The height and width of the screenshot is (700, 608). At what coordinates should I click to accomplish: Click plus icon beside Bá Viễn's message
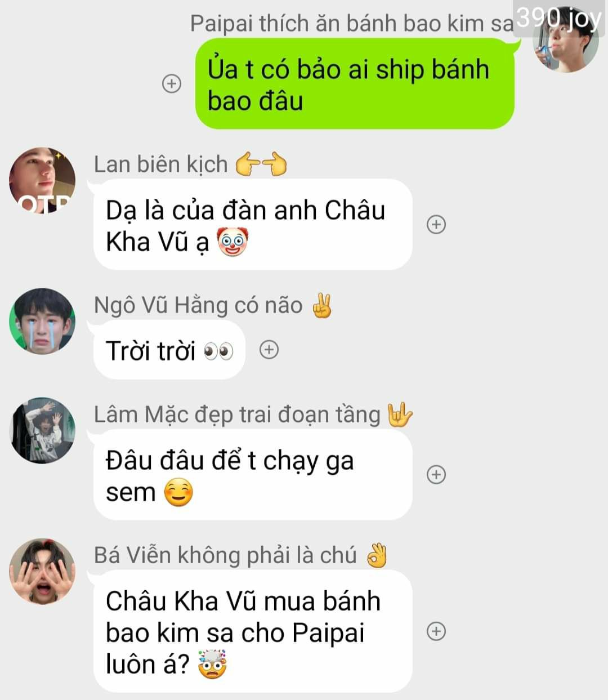point(436,631)
